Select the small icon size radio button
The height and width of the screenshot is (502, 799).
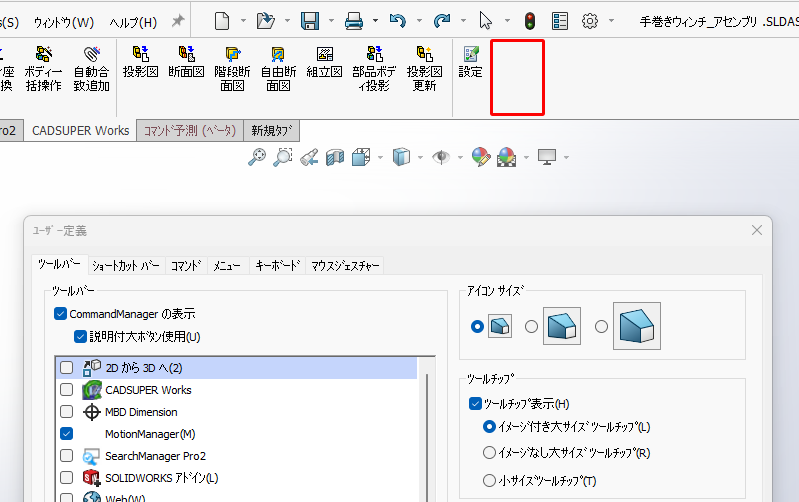pyautogui.click(x=477, y=326)
